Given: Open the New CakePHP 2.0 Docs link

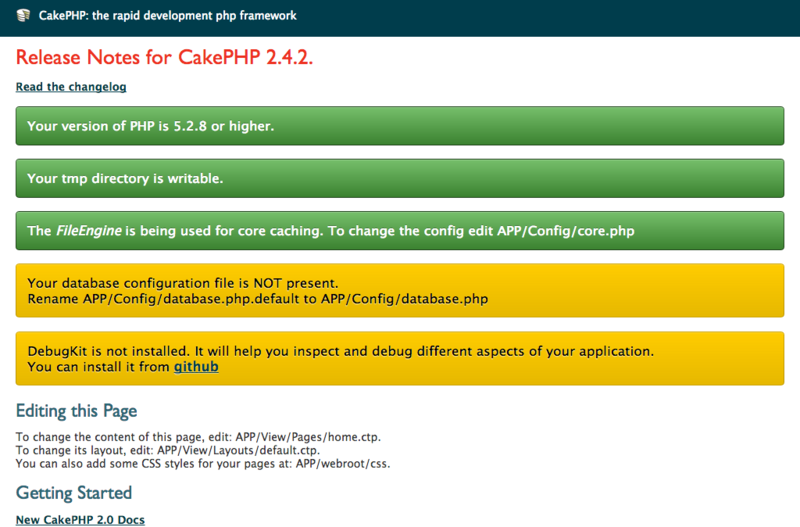Looking at the screenshot, I should (80, 520).
